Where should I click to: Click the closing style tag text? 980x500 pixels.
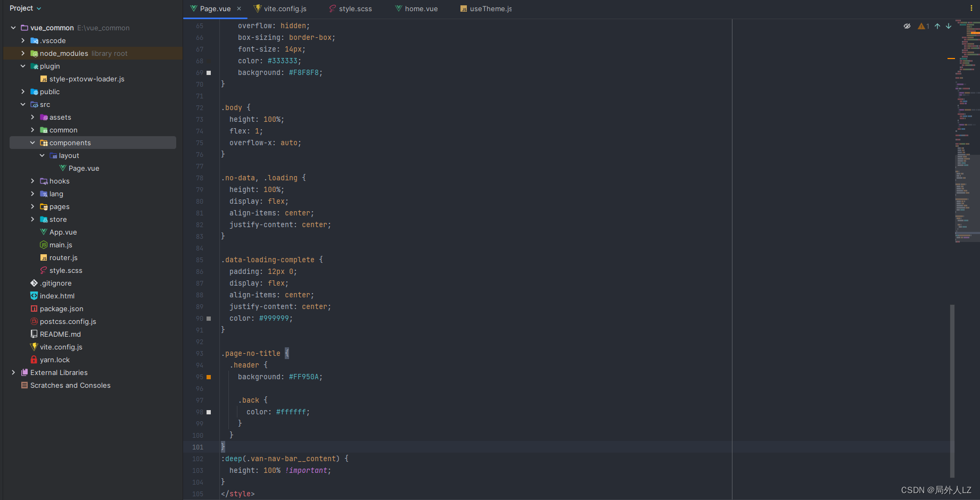coord(238,494)
